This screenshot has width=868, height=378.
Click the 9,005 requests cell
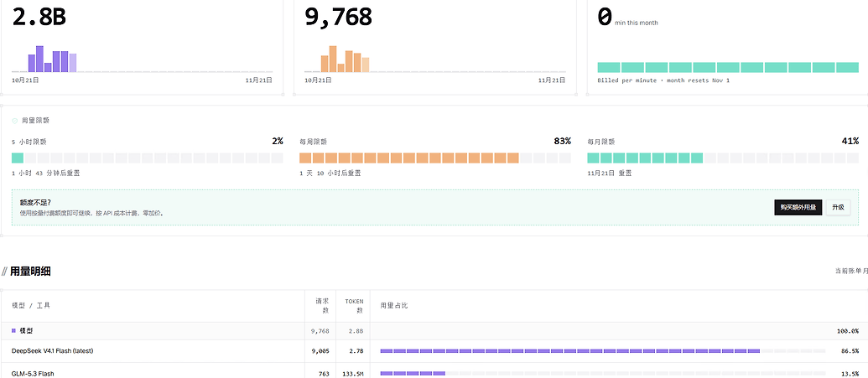tap(320, 351)
